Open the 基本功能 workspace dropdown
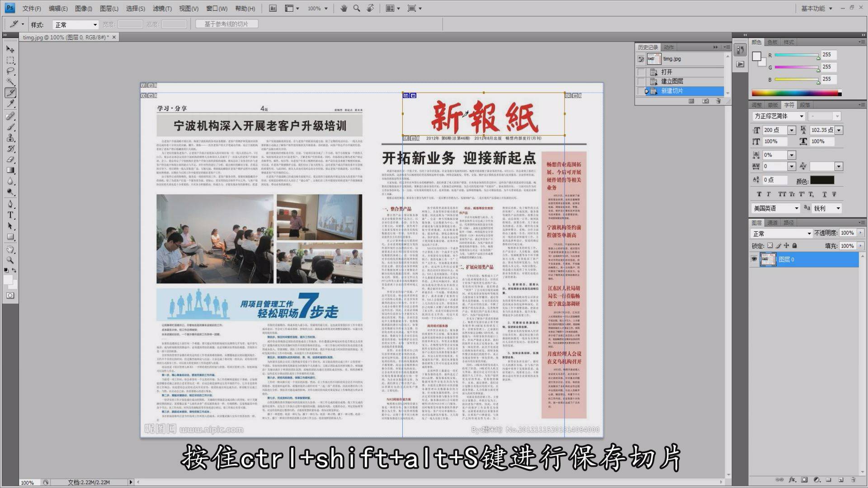This screenshot has width=868, height=488. 816,8
